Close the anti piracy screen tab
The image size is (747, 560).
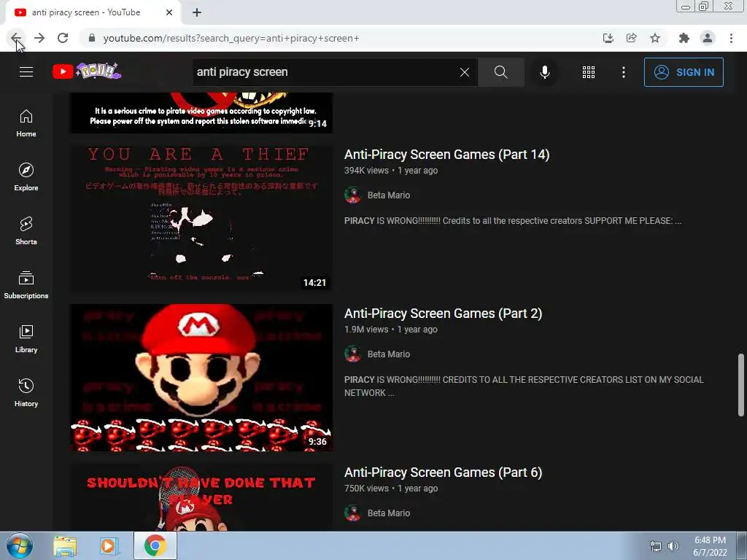tap(169, 12)
